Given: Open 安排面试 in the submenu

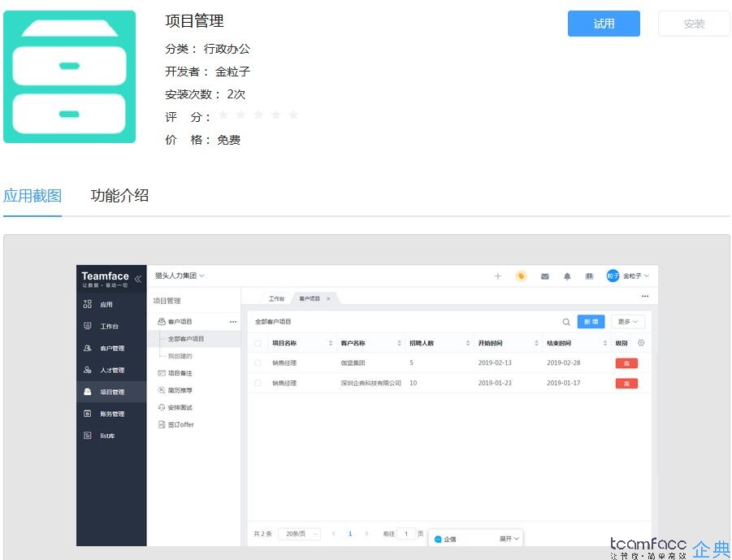Looking at the screenshot, I should click(x=180, y=408).
